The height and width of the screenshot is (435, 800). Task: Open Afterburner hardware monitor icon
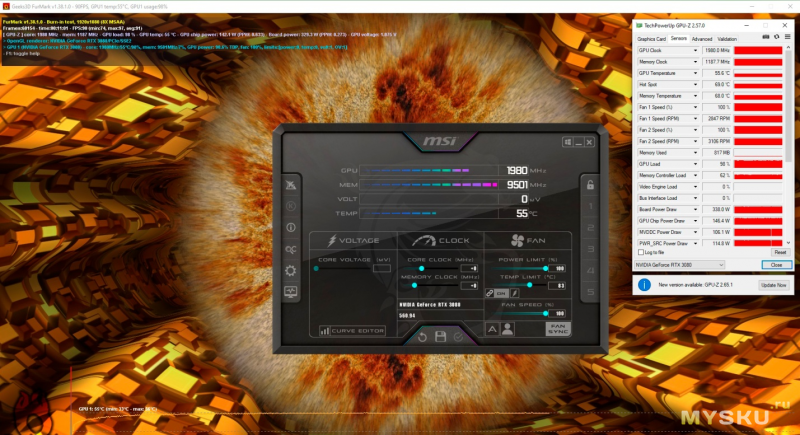click(x=291, y=292)
